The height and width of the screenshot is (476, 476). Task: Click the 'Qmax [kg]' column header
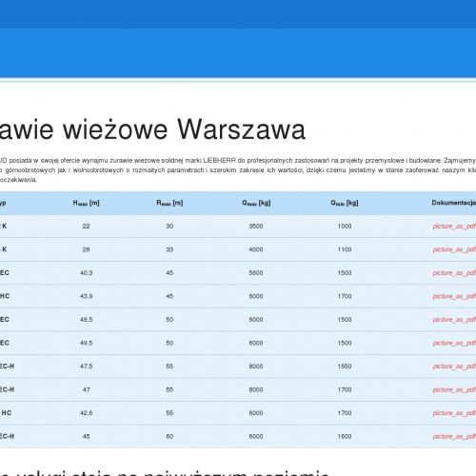click(256, 203)
